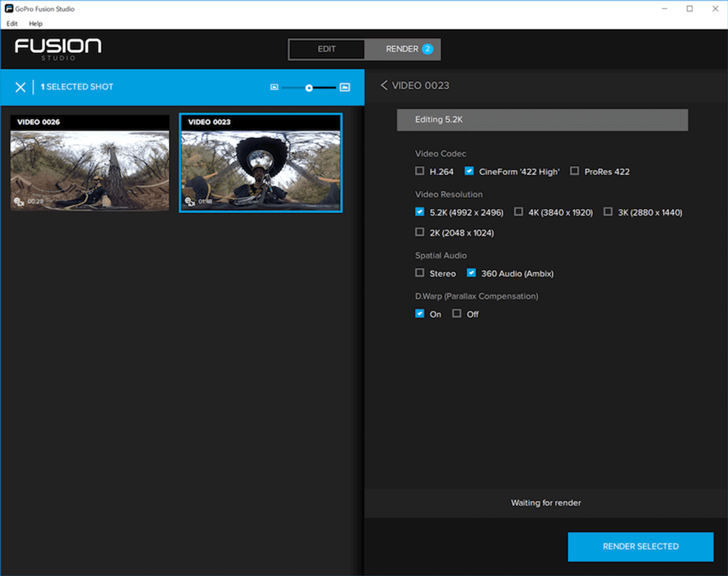Viewport: 728px width, 576px height.
Task: Enable D.Warp On checkbox
Action: coord(419,313)
